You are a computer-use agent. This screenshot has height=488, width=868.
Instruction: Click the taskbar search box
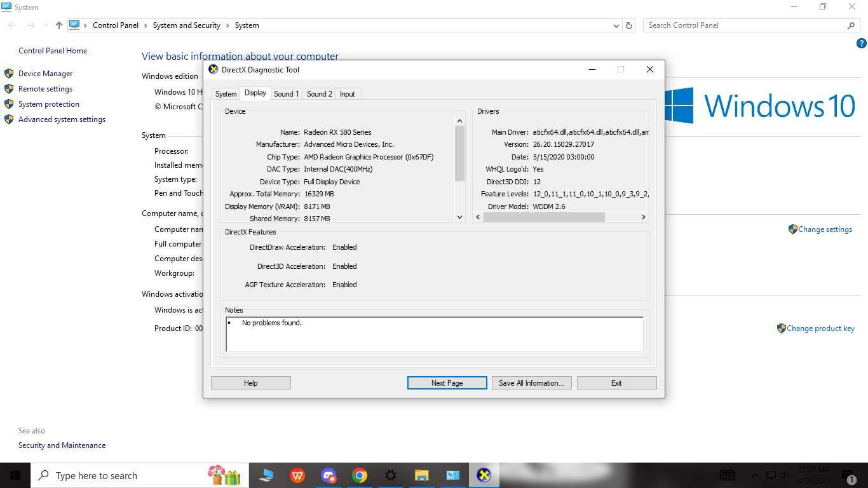[x=139, y=475]
